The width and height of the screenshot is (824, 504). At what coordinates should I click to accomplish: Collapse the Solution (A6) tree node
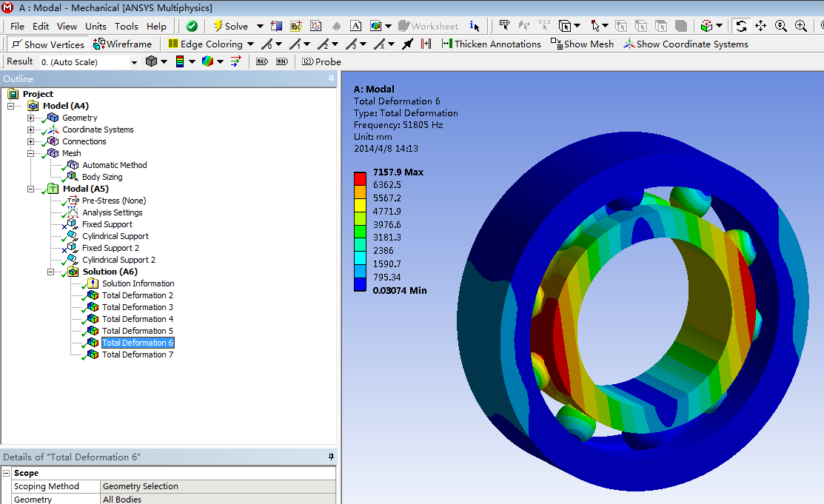(51, 272)
